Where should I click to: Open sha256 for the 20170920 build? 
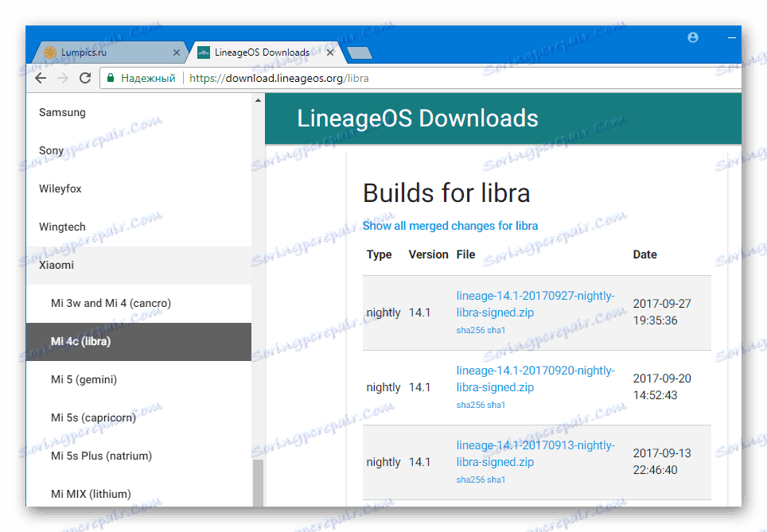click(x=470, y=406)
